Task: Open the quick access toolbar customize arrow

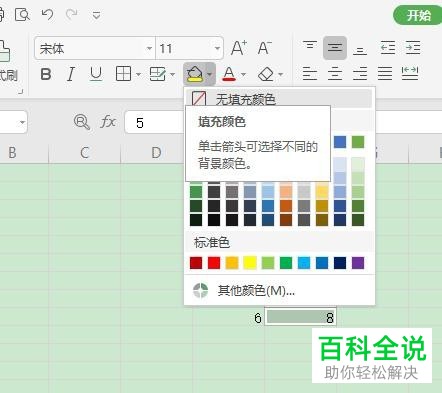Action: (96, 15)
